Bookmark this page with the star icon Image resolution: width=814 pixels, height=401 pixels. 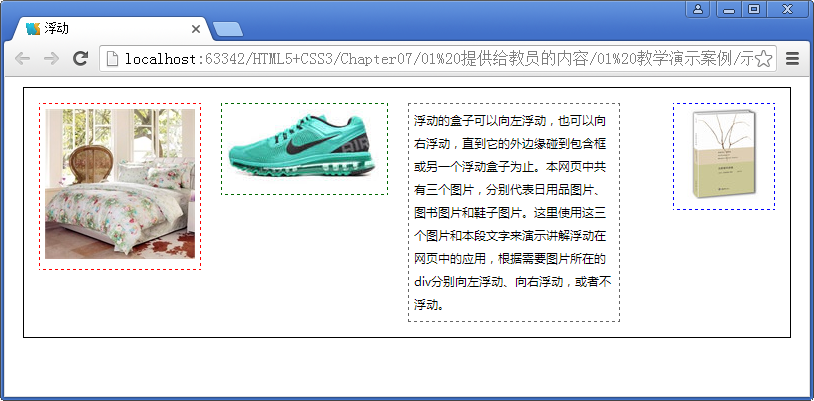[x=763, y=59]
